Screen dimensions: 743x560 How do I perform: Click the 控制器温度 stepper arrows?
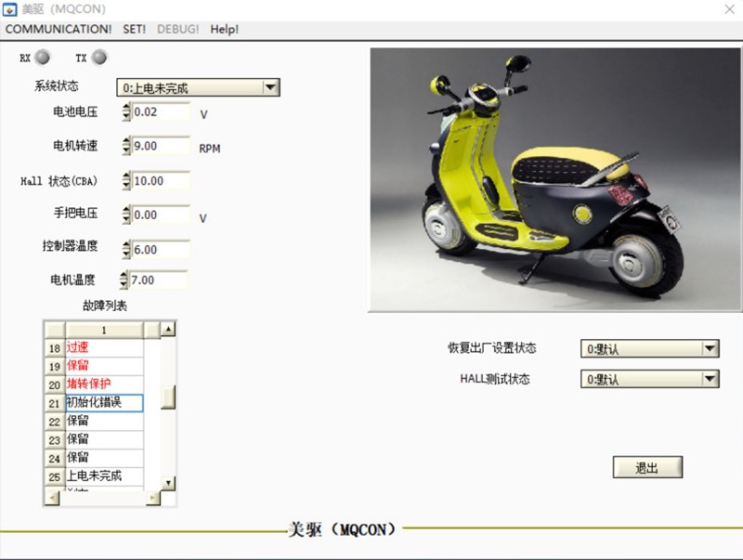pyautogui.click(x=126, y=250)
